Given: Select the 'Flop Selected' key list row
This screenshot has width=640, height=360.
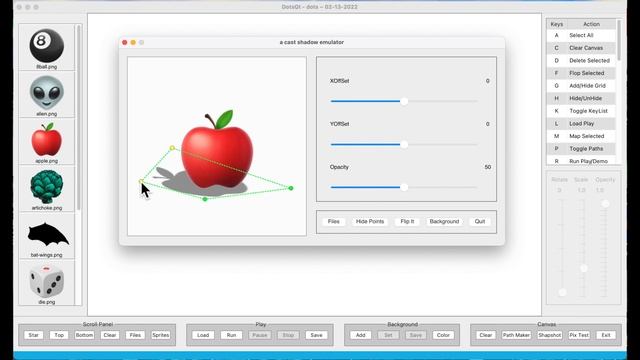Looking at the screenshot, I should click(x=581, y=73).
